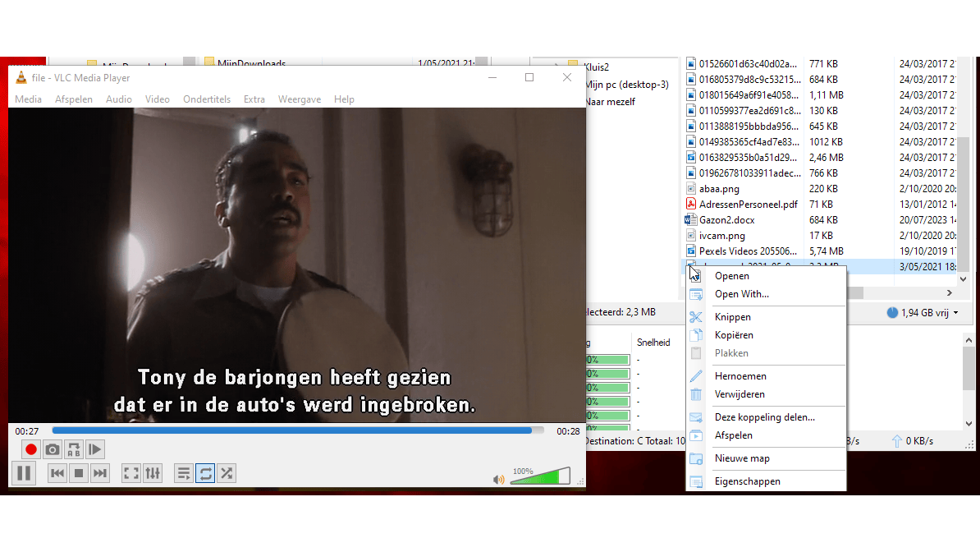Click the trash icon beside Verwijderen
This screenshot has height=552, width=980.
(696, 394)
